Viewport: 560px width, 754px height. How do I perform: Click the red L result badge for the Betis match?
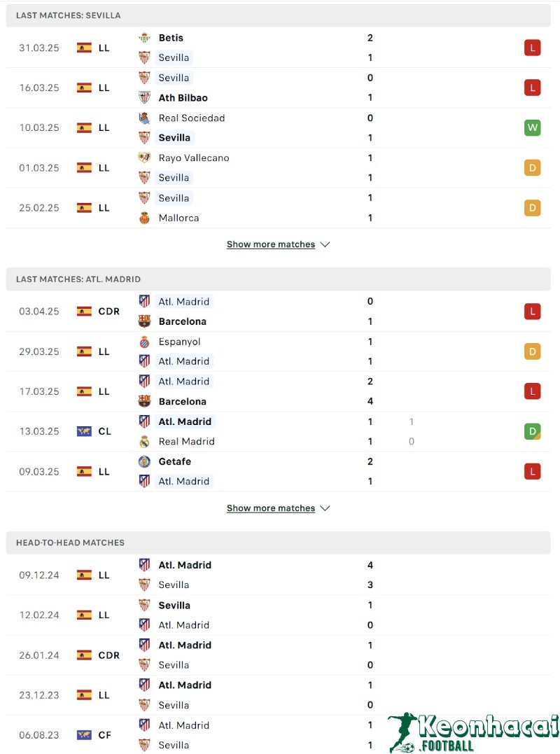point(533,48)
